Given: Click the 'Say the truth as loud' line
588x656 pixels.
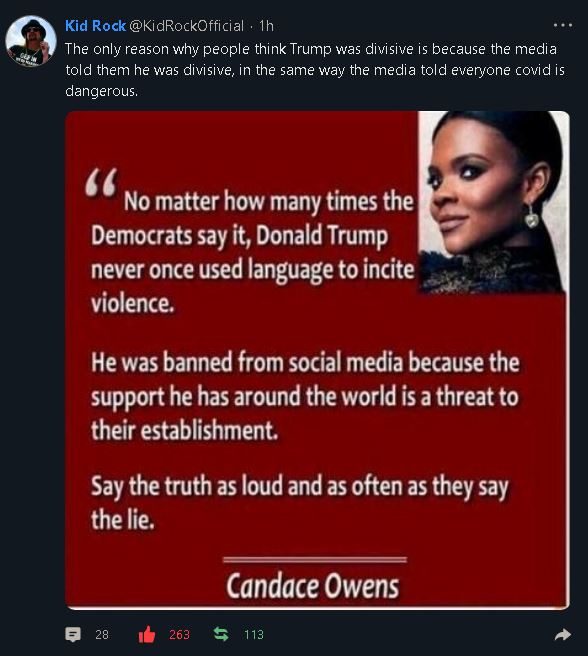Looking at the screenshot, I should (300, 487).
